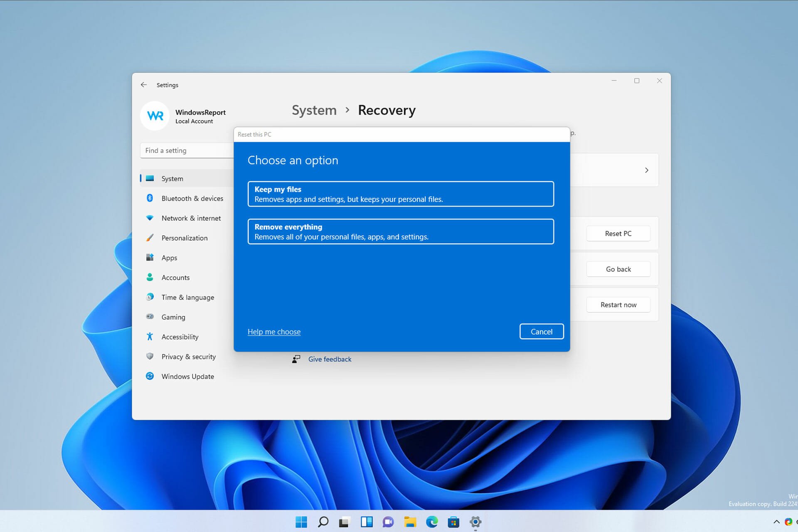Select the Accounts person icon

pos(150,277)
